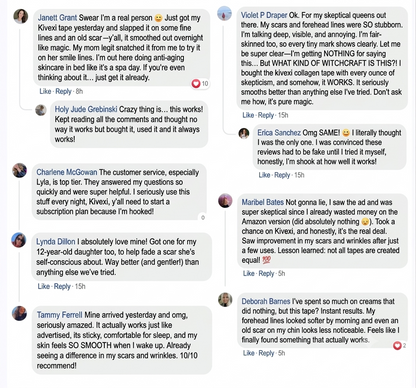The image size is (416, 388).
Task: Reply to Deborah Barnes's comment
Action: pyautogui.click(x=266, y=353)
